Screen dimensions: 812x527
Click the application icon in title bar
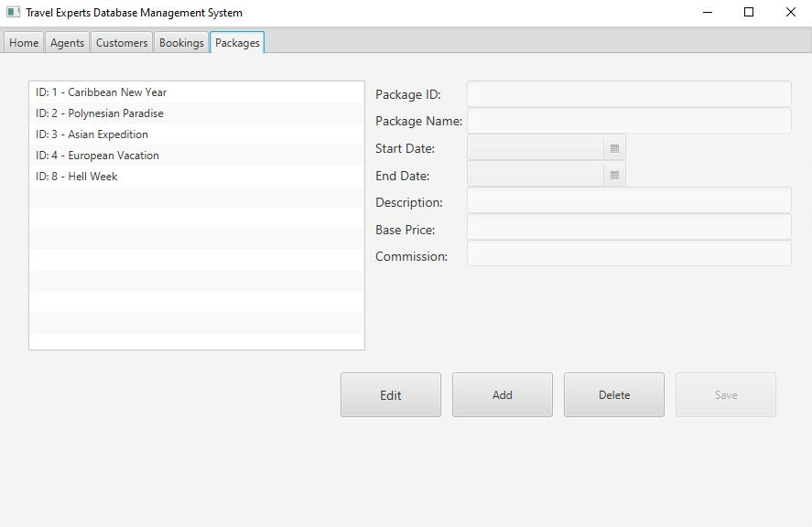pos(13,13)
